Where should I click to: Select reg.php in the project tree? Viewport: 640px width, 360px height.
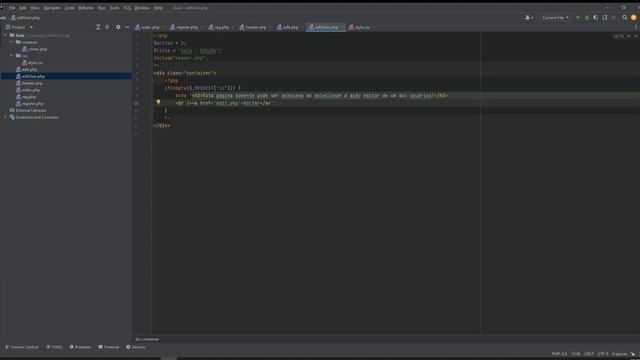click(26, 97)
